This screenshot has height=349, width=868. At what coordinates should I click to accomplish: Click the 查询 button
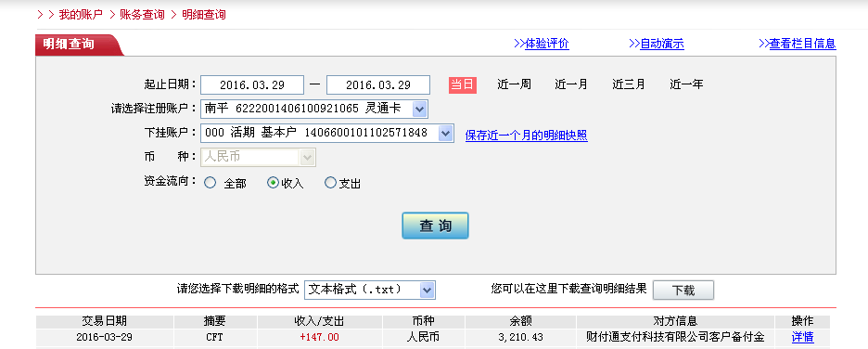pyautogui.click(x=435, y=226)
